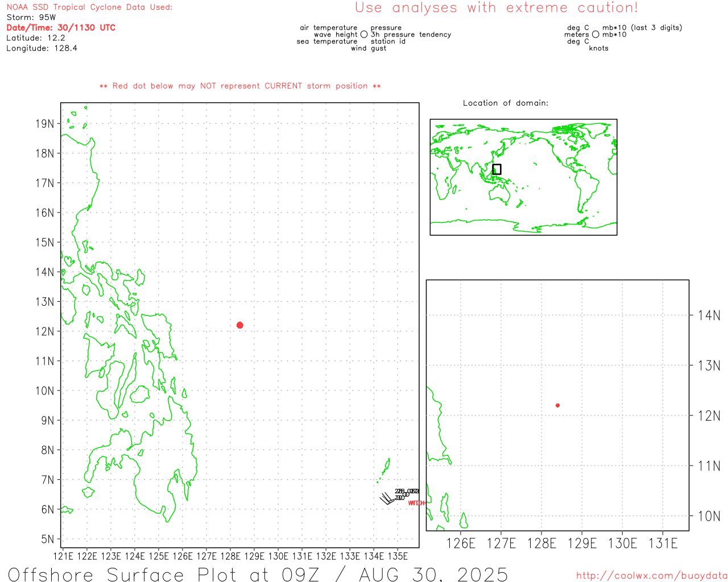Click the '132E' label on main map
Screen dimensions: 728x582
pos(326,556)
